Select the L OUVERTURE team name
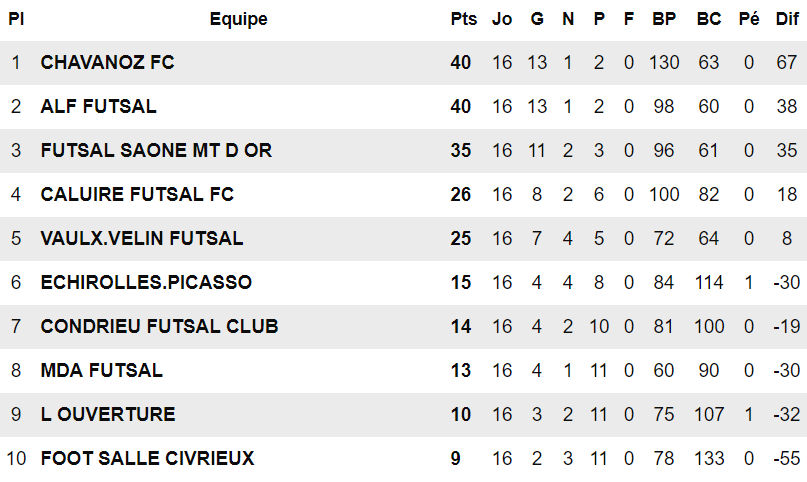 pyautogui.click(x=108, y=414)
